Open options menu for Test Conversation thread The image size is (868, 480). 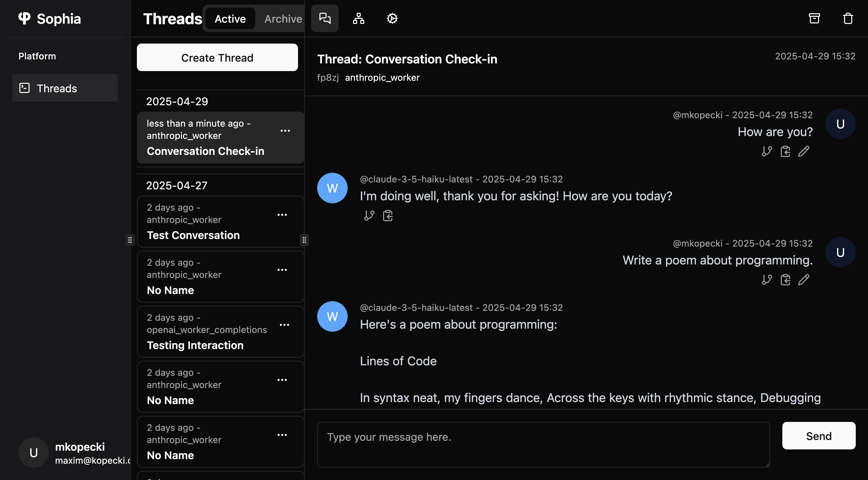pyautogui.click(x=282, y=215)
